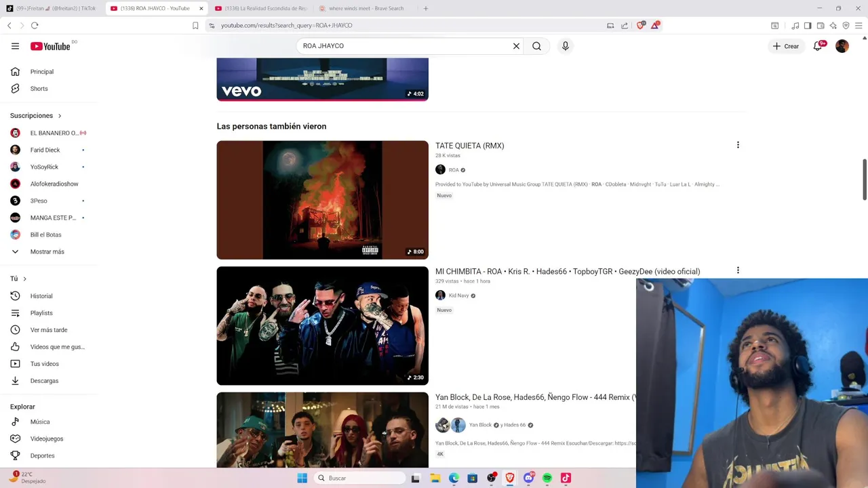The height and width of the screenshot is (488, 868).
Task: Open Discord from the taskbar
Action: 528,478
